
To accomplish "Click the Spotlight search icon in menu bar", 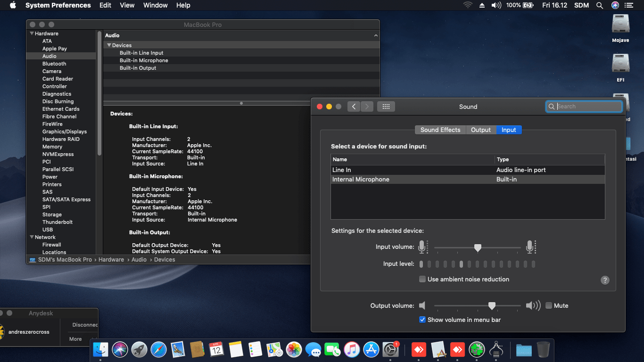I will [599, 5].
